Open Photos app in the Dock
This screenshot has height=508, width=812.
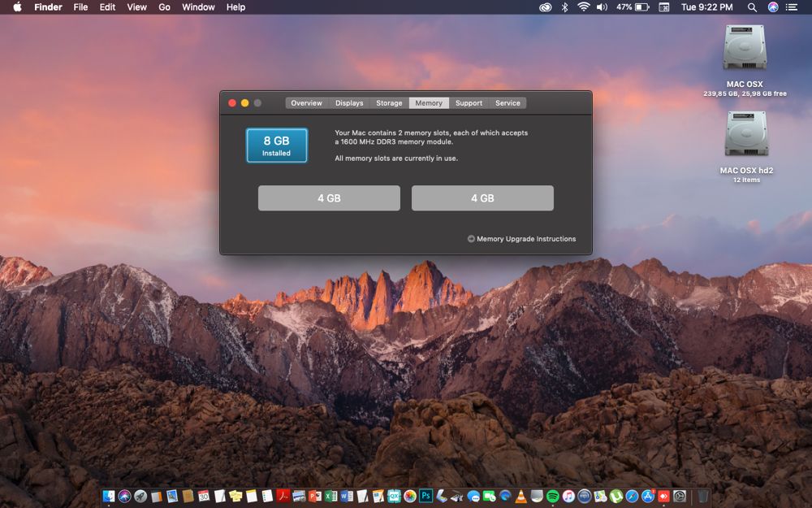pos(410,496)
